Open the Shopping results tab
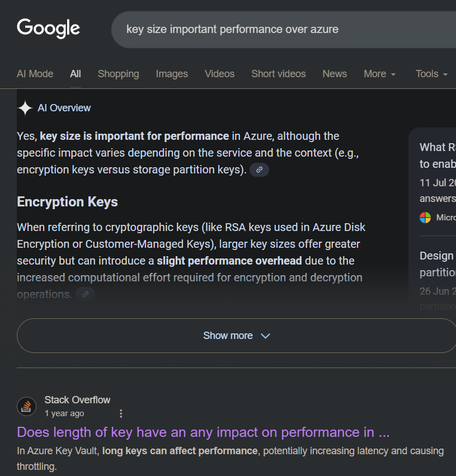Screen dimensions: 456x476 click(118, 74)
